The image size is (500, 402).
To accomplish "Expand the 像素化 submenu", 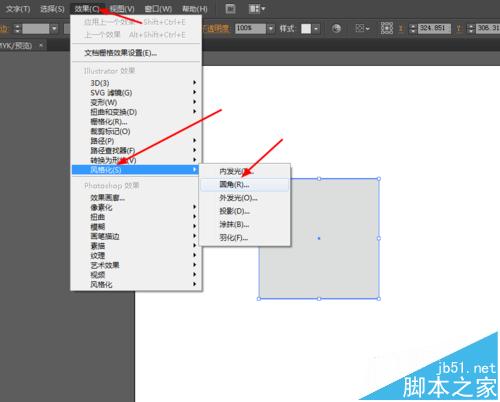I will (x=136, y=207).
